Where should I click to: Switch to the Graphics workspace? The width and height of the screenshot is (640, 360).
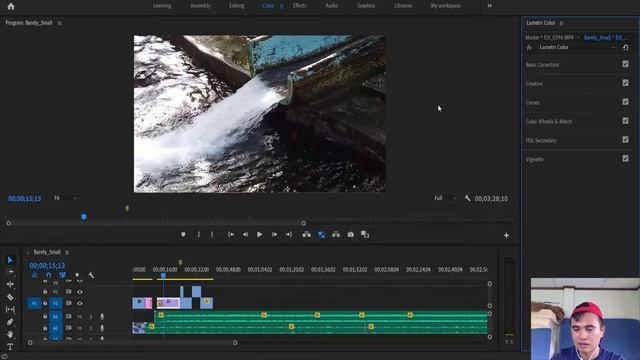[x=366, y=6]
